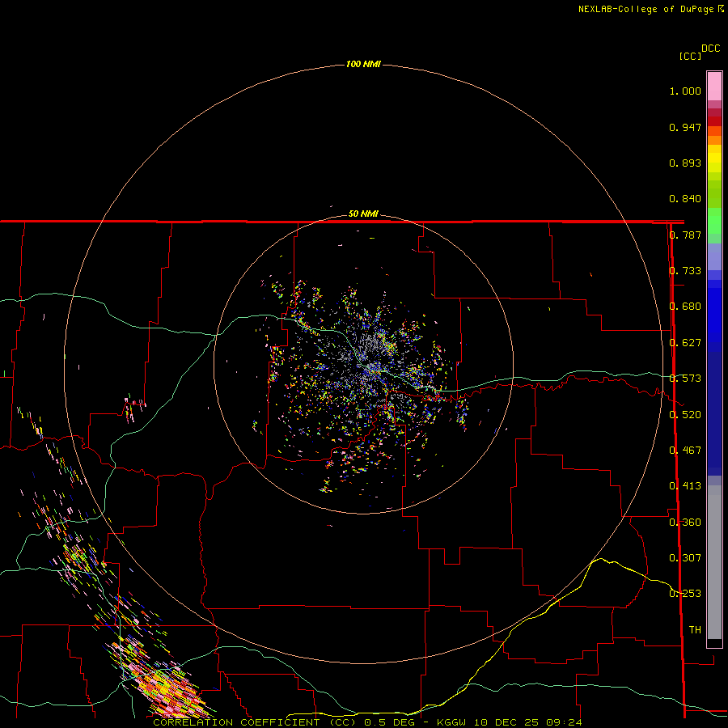This screenshot has height=728, width=728.
Task: Pick the dark navy segment of the color bar
Action: point(714,413)
